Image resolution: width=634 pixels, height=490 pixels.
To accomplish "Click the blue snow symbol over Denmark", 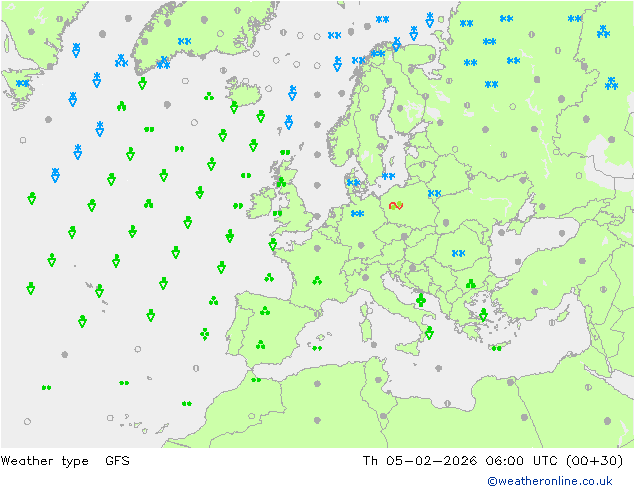I will (x=353, y=183).
